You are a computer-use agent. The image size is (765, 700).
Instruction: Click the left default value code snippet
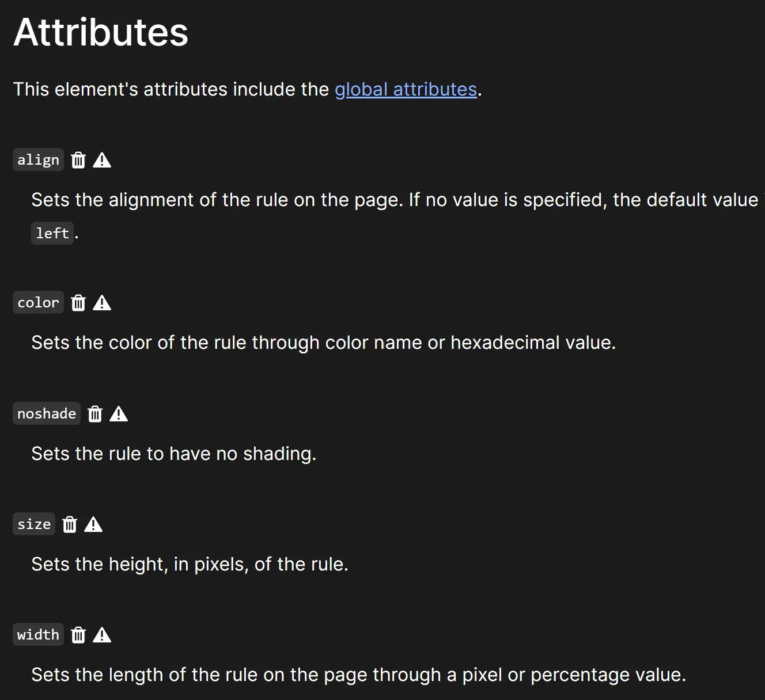[52, 233]
